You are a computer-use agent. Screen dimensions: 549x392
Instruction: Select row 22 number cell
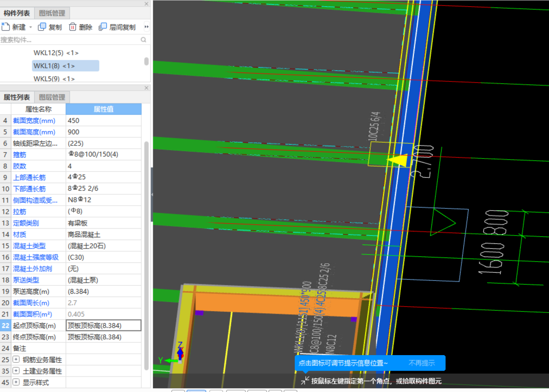click(5, 325)
